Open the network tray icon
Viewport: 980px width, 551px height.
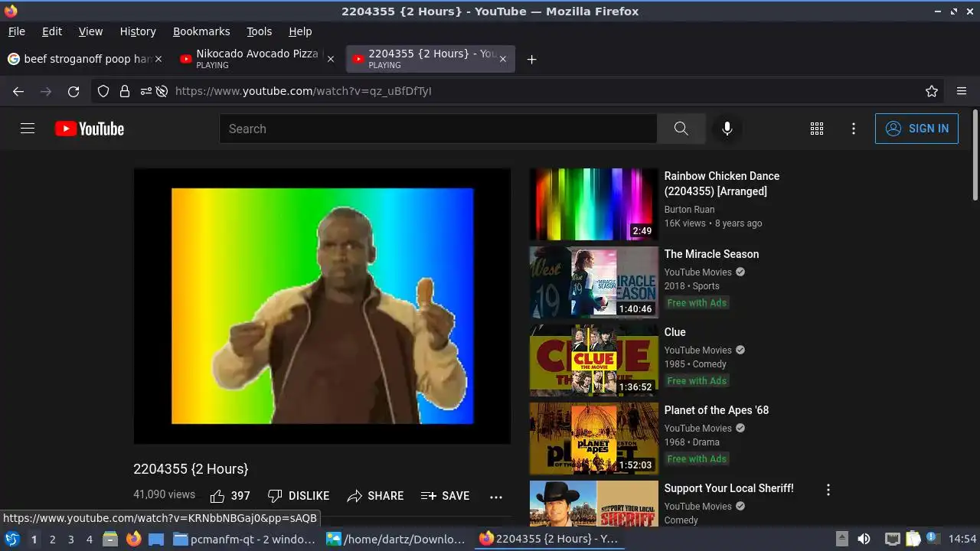pos(892,539)
